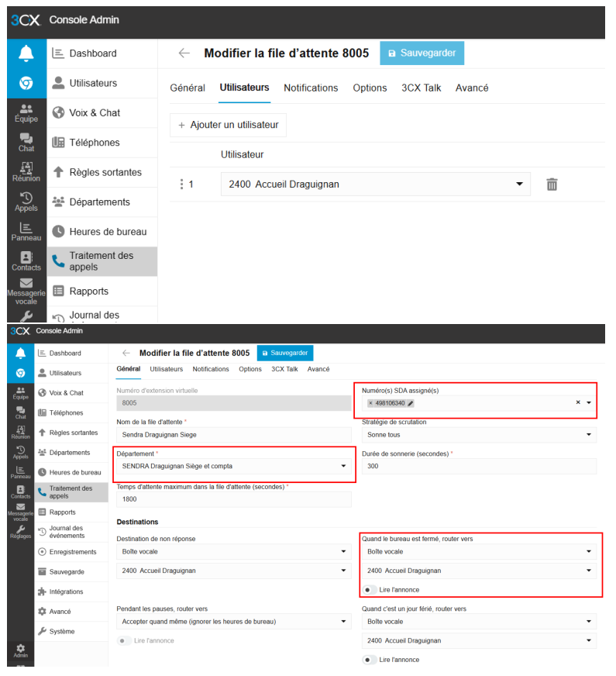Open Contacts in the upper console sidebar
This screenshot has width=616, height=676.
26,262
